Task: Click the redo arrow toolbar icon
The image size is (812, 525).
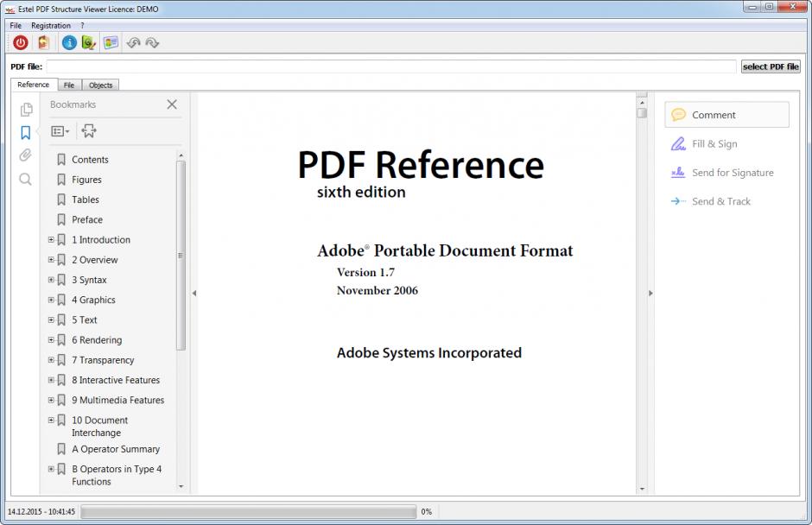Action: pyautogui.click(x=153, y=41)
